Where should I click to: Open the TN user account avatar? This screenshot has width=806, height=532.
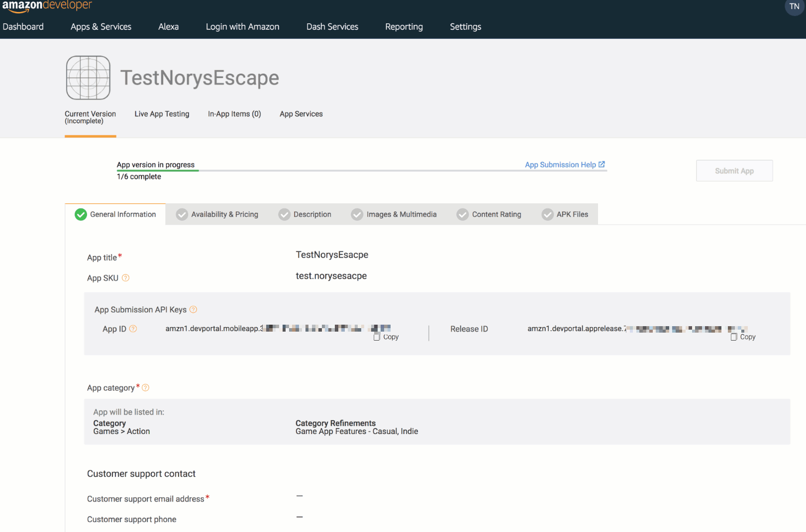click(794, 7)
